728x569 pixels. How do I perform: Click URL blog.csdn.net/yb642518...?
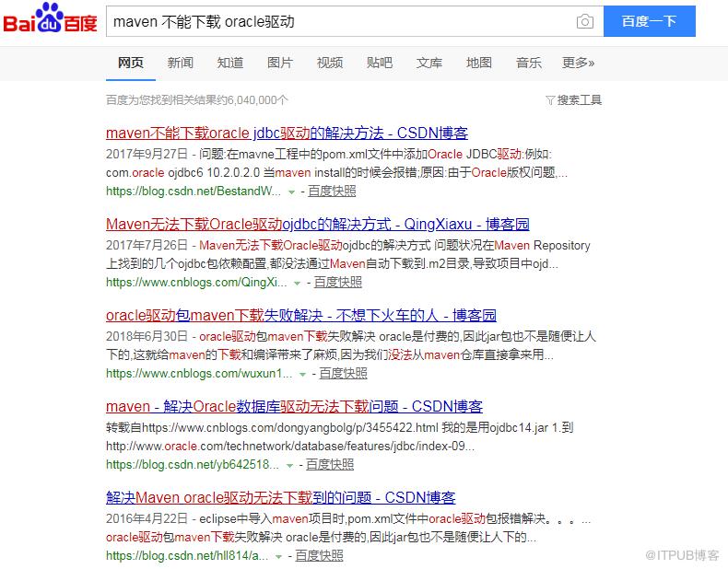[193, 465]
